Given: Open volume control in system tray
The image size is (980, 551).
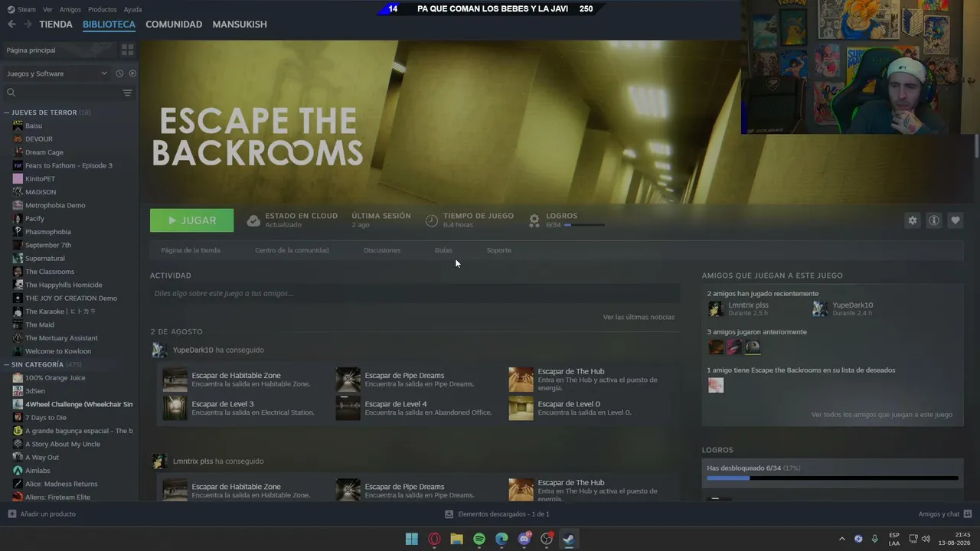Looking at the screenshot, I should pyautogui.click(x=926, y=539).
